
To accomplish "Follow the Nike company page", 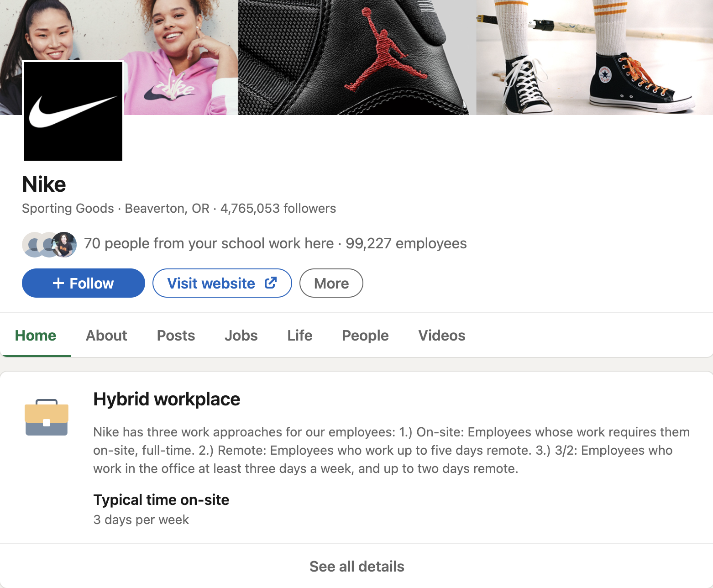I will [x=84, y=283].
